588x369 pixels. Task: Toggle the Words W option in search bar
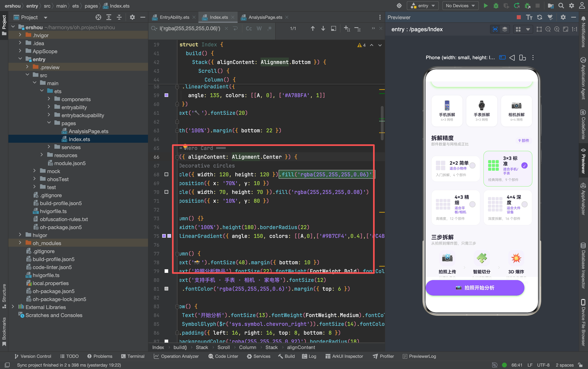click(x=259, y=29)
